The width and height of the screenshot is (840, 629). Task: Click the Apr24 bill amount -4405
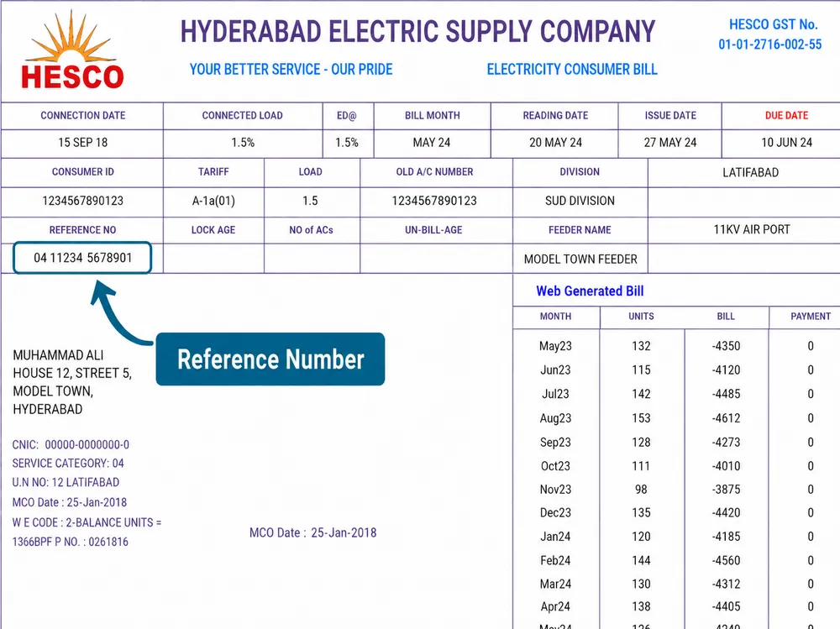[726, 606]
